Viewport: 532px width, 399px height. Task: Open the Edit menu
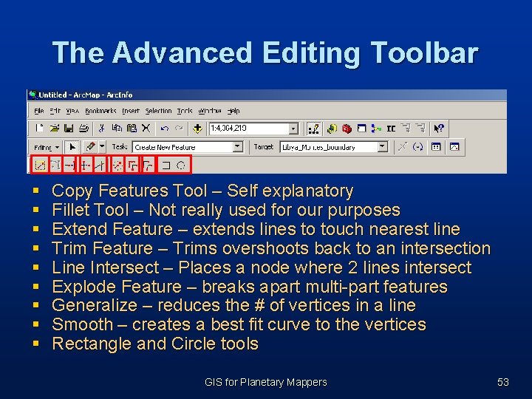coord(55,111)
